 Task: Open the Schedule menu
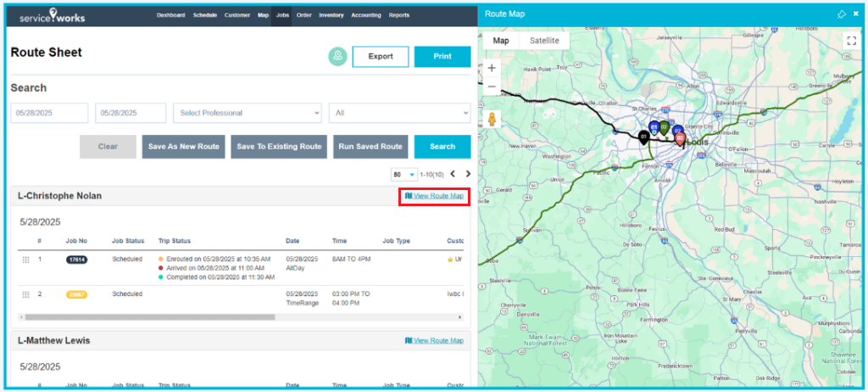pos(204,15)
